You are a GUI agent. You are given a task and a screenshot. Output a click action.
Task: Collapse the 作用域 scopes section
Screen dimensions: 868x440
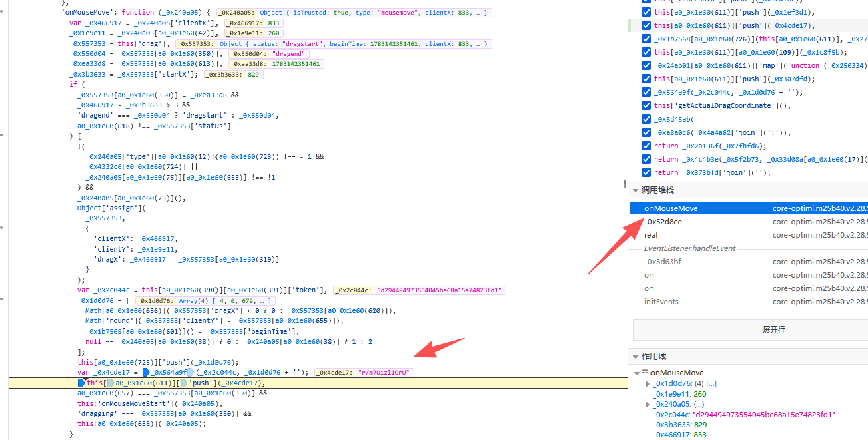pyautogui.click(x=636, y=357)
